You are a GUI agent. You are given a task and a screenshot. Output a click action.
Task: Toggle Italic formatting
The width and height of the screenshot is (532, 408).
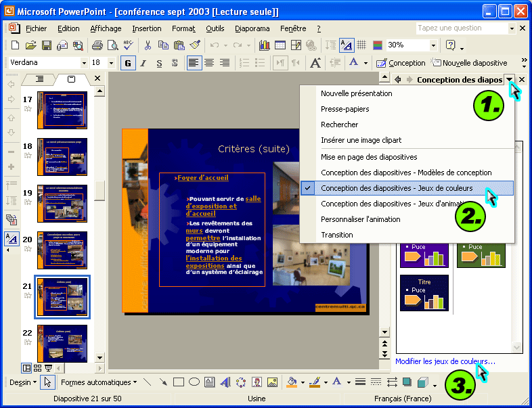point(143,63)
